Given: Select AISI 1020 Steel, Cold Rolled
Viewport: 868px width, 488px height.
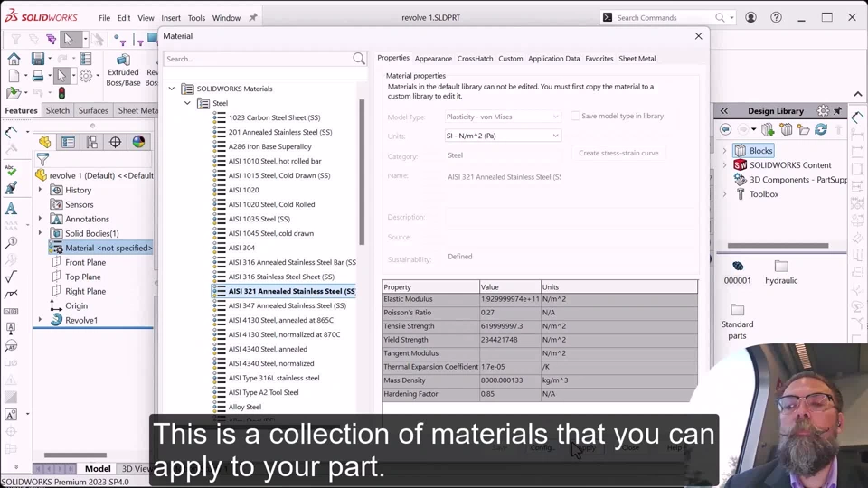Looking at the screenshot, I should click(271, 204).
